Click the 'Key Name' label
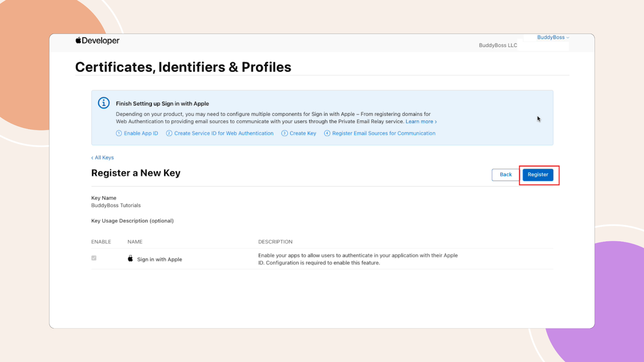Image resolution: width=644 pixels, height=362 pixels. click(104, 198)
